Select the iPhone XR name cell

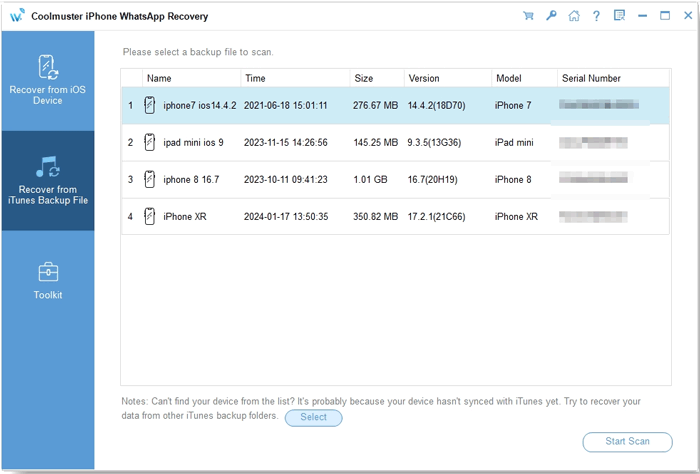coord(185,216)
